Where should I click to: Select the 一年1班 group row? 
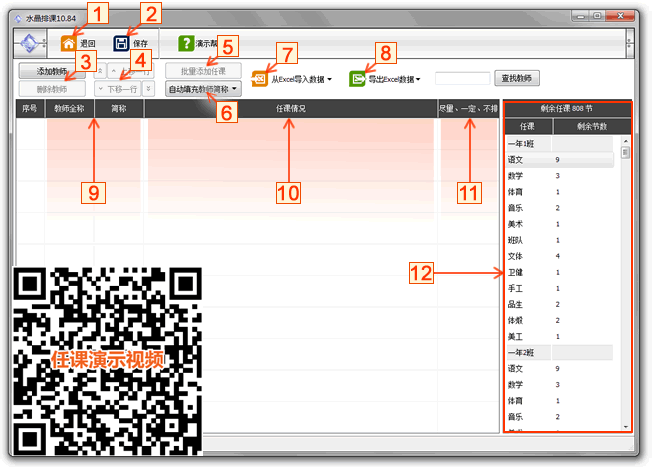pos(560,144)
